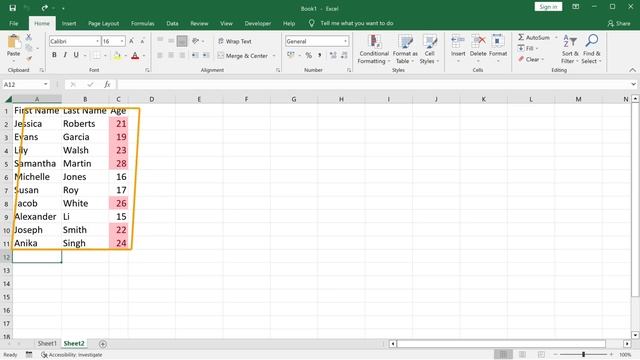This screenshot has width=640, height=360.
Task: Click the Clear eraser button
Action: coord(529,59)
